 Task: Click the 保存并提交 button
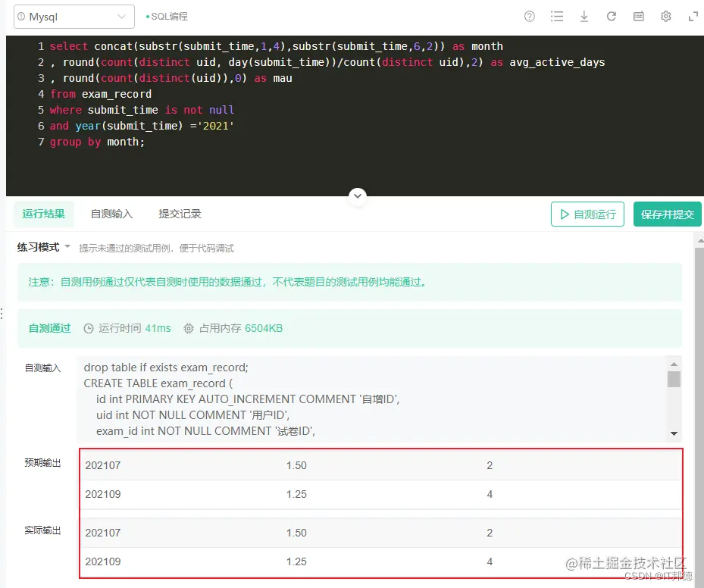[x=667, y=214]
